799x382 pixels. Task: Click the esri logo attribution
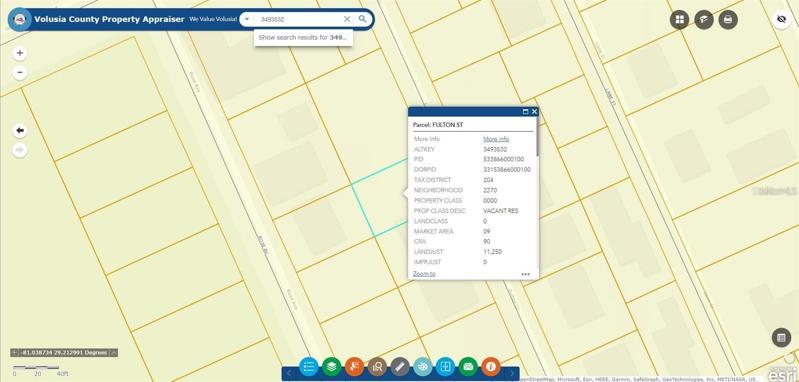pyautogui.click(x=781, y=375)
